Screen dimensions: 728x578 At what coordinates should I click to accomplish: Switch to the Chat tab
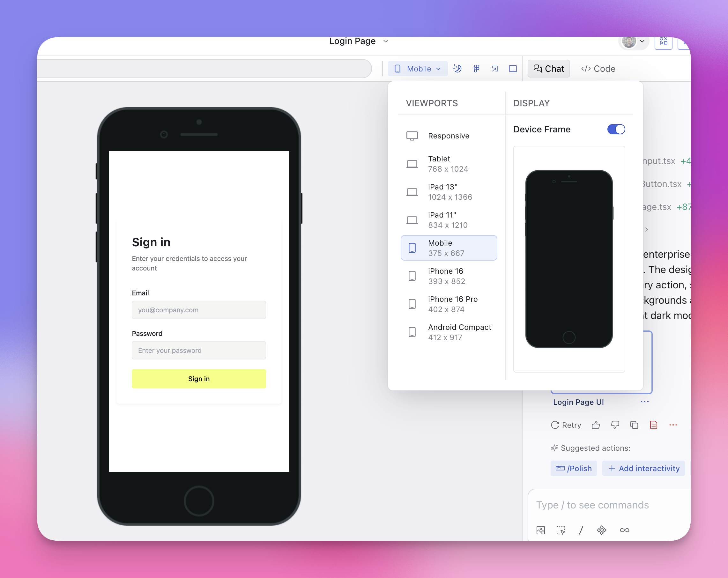click(x=549, y=69)
